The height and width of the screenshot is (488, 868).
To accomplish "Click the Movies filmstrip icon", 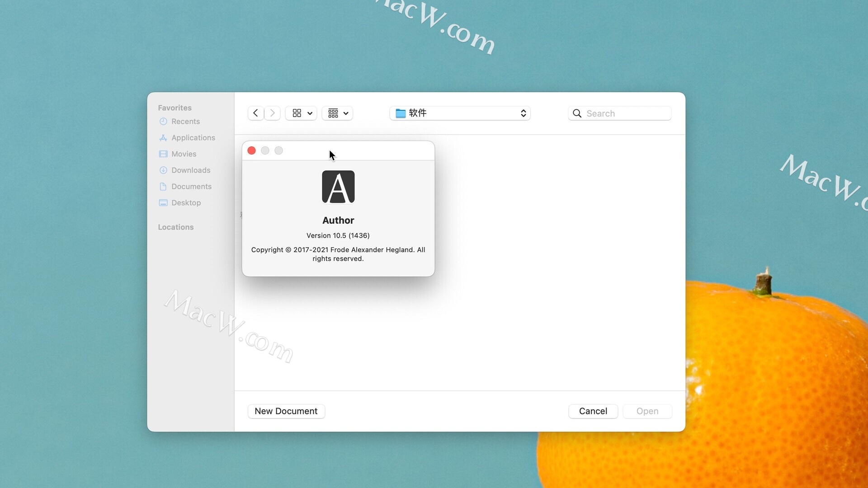I will pyautogui.click(x=163, y=154).
